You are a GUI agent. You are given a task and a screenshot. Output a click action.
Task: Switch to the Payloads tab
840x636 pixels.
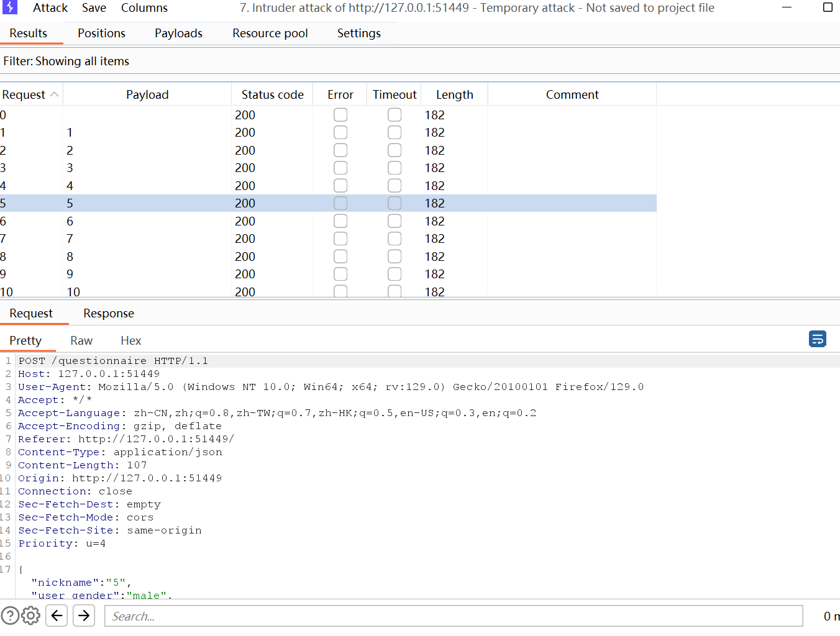pos(178,34)
